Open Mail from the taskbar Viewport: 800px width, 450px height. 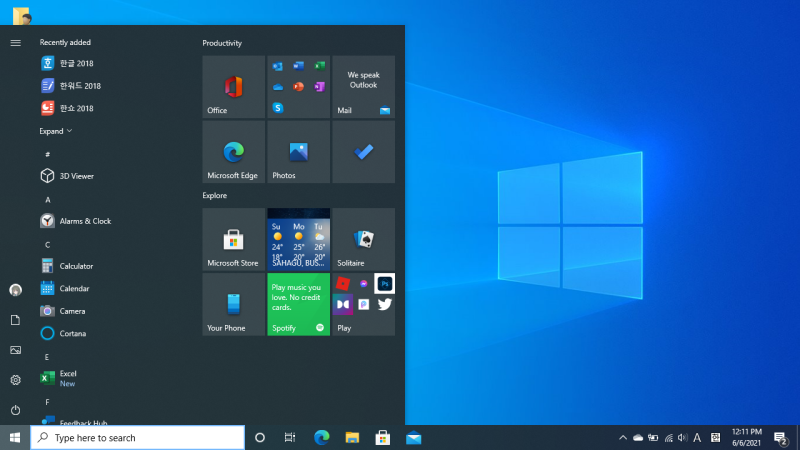(x=413, y=438)
